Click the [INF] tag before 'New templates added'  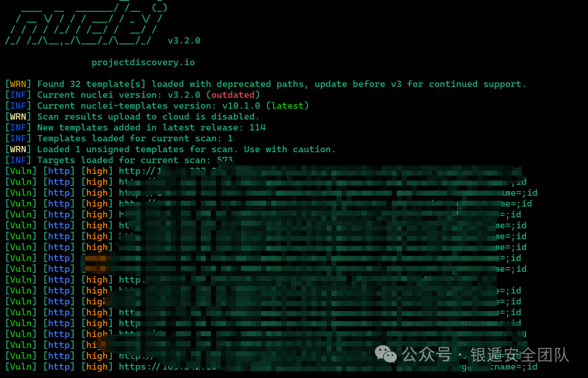[x=18, y=127]
